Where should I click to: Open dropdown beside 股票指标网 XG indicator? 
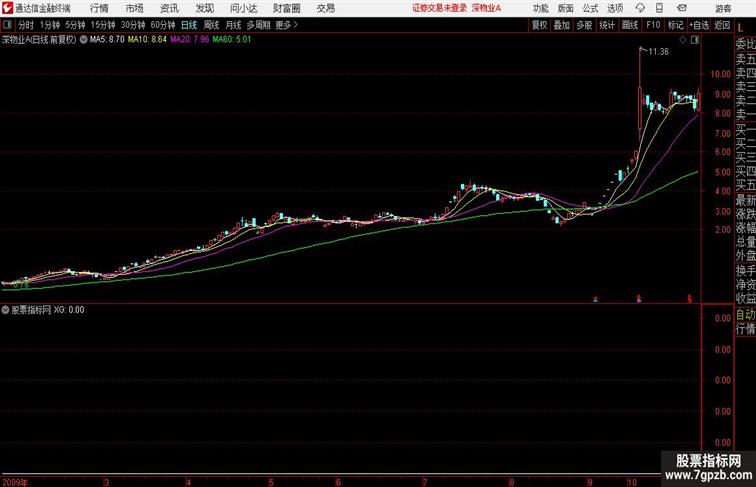[5, 310]
